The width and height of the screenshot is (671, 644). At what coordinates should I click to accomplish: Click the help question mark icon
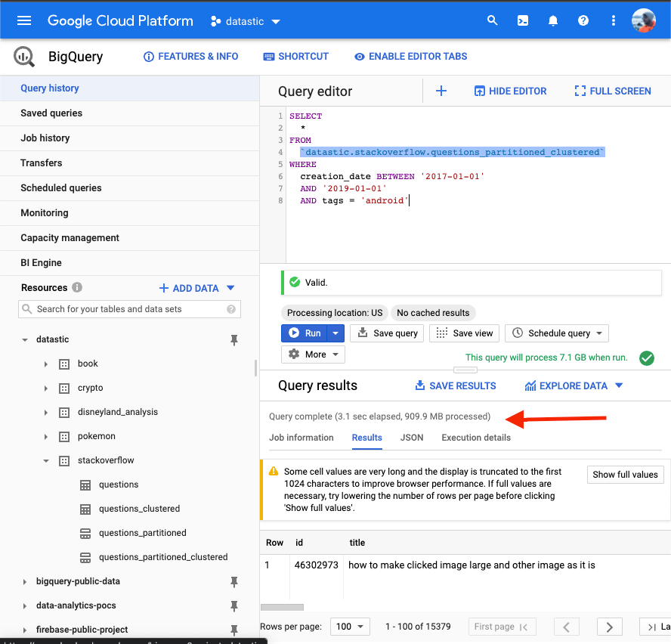click(583, 20)
